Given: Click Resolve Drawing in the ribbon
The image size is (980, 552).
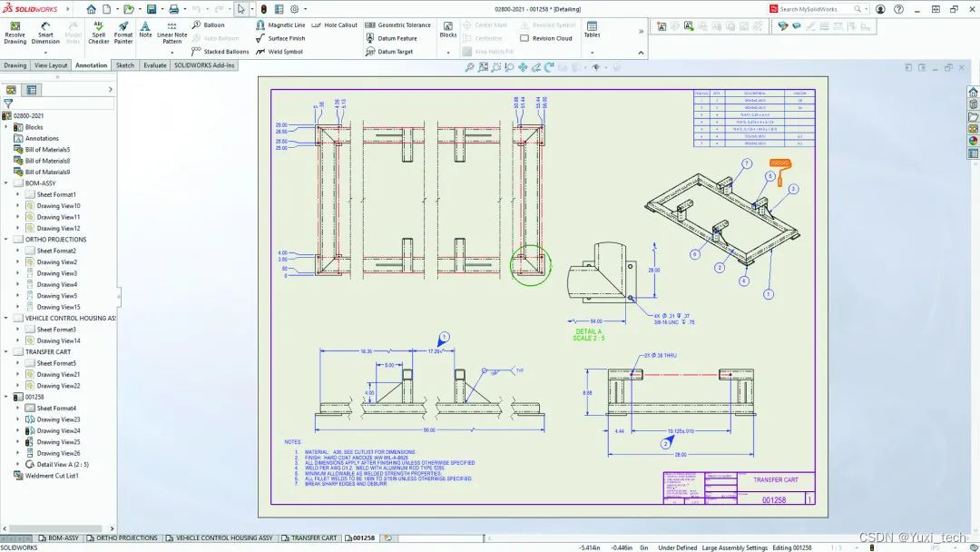Looking at the screenshot, I should pos(15,32).
